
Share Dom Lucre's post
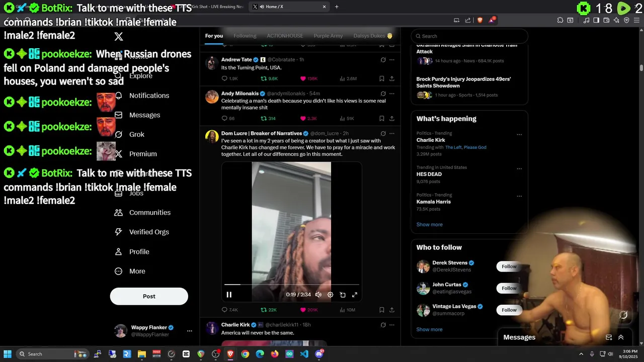(x=392, y=310)
